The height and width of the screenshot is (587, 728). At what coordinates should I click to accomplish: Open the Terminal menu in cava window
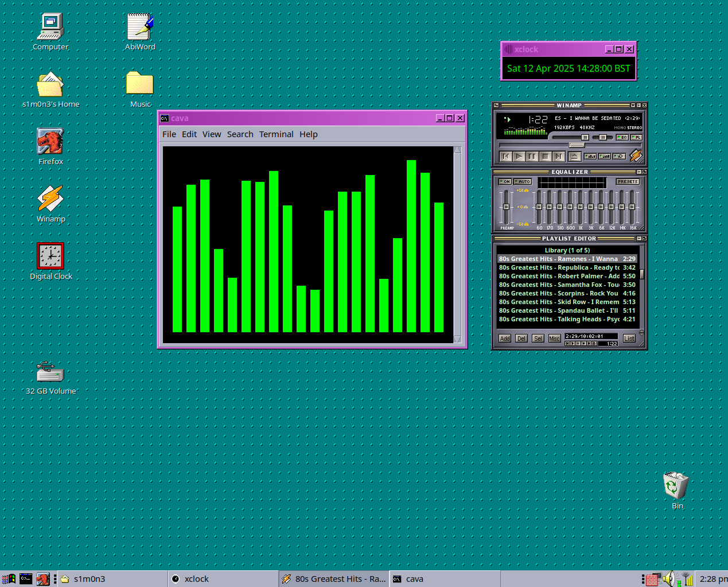pyautogui.click(x=276, y=134)
